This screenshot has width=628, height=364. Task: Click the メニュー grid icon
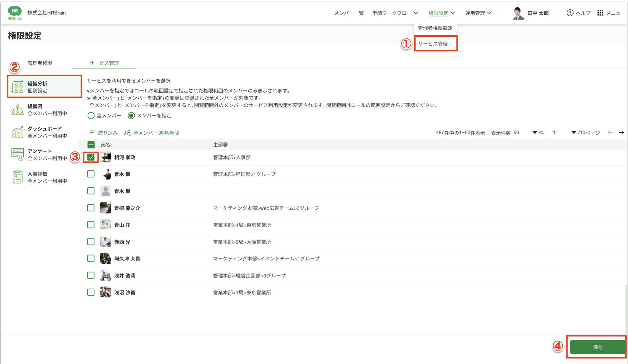[x=600, y=12]
